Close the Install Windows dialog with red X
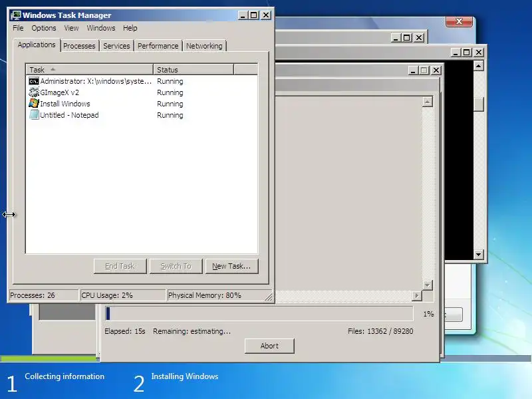The width and height of the screenshot is (532, 399). tap(459, 21)
